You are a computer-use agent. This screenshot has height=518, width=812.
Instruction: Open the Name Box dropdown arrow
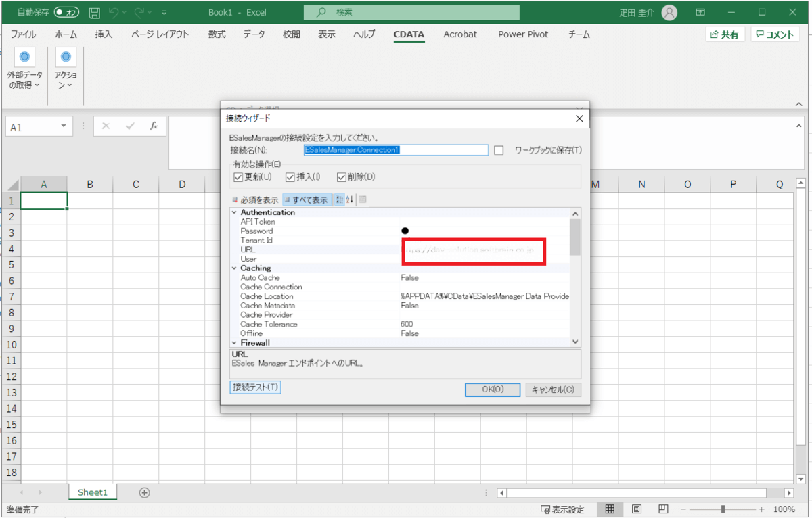(x=64, y=126)
